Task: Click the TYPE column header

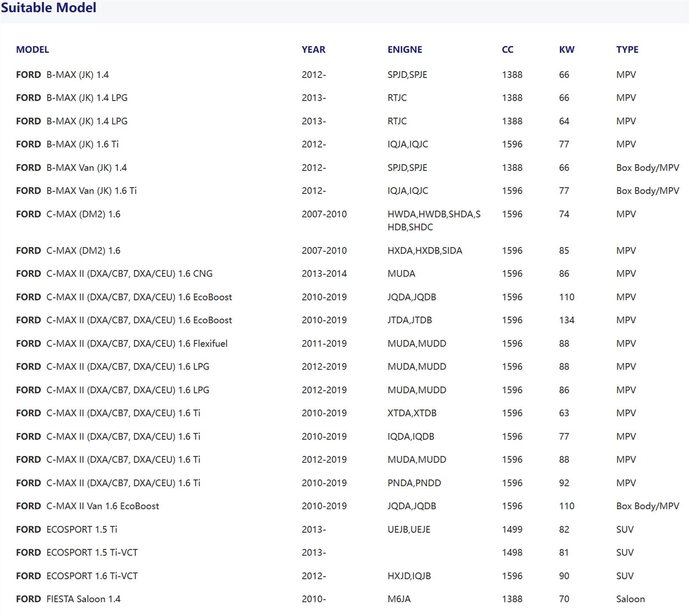Action: 627,50
